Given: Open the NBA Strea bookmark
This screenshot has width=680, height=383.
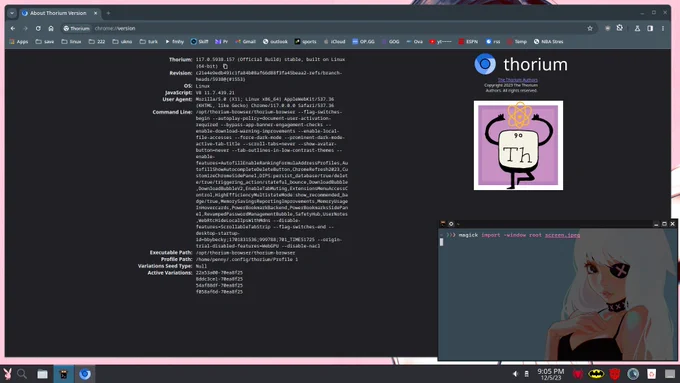Looking at the screenshot, I should click(x=549, y=42).
